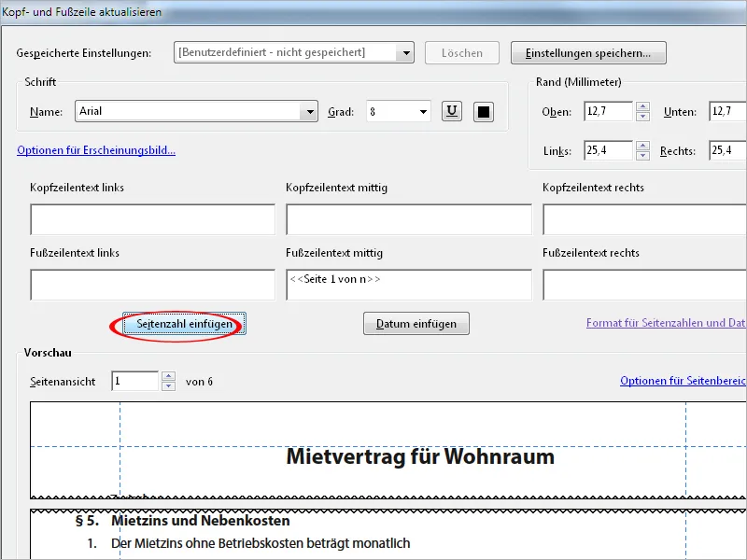Screen dimensions: 747x560
Task: Click into Kopfzeilentext links field
Action: 152,219
